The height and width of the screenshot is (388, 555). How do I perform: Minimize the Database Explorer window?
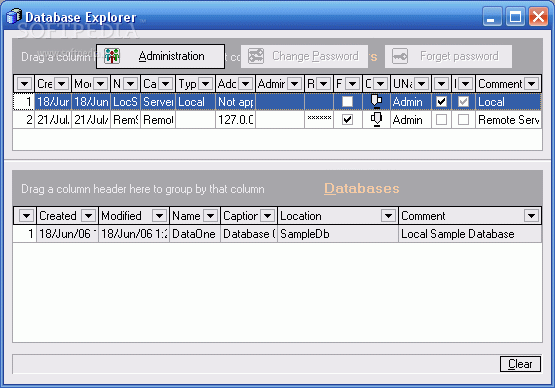[x=492, y=16]
